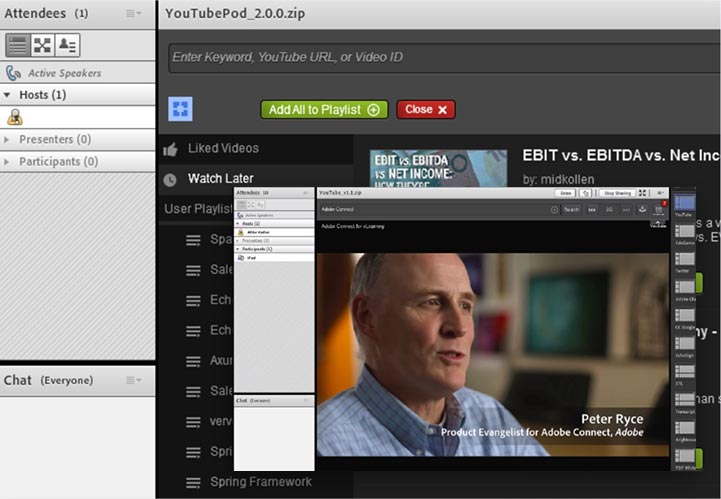Screen dimensions: 721x499
Task: Click the Active Speakers phone icon
Action: pyautogui.click(x=13, y=73)
